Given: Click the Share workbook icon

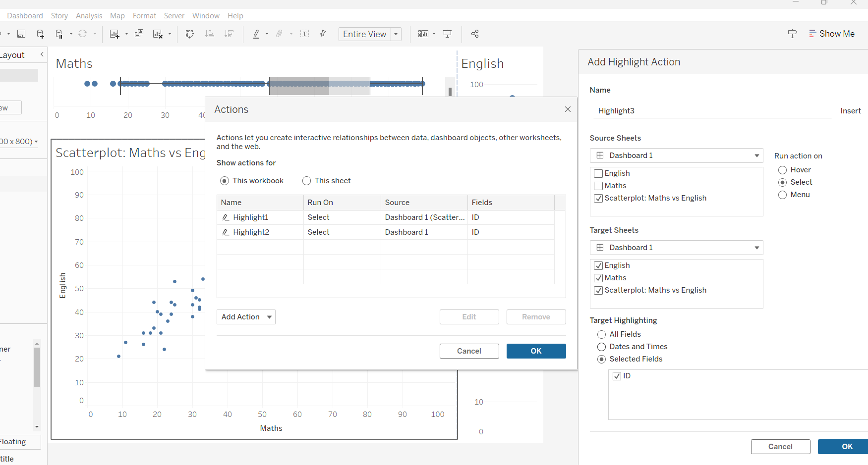Looking at the screenshot, I should pos(475,34).
